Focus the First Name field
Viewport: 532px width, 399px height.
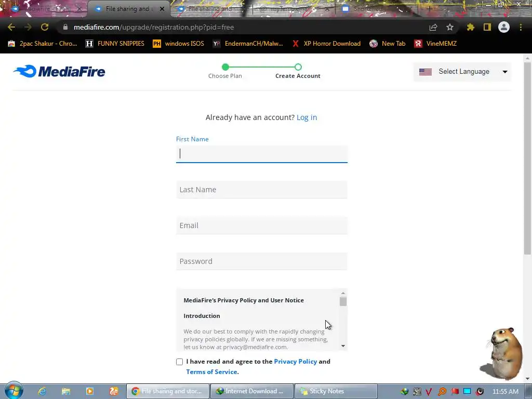tap(262, 154)
